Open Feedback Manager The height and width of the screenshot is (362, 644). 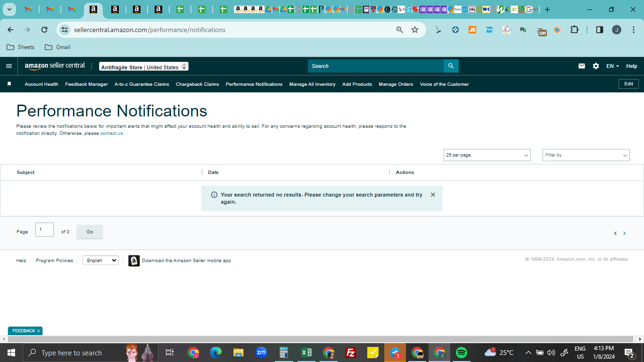click(x=86, y=84)
